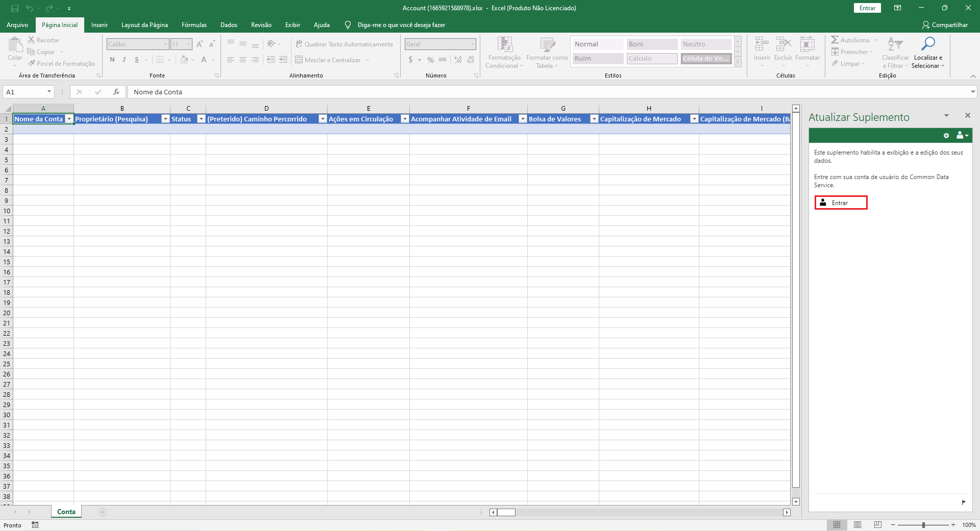The image size is (980, 531).
Task: Add a new sheet with plus icon
Action: point(103,512)
